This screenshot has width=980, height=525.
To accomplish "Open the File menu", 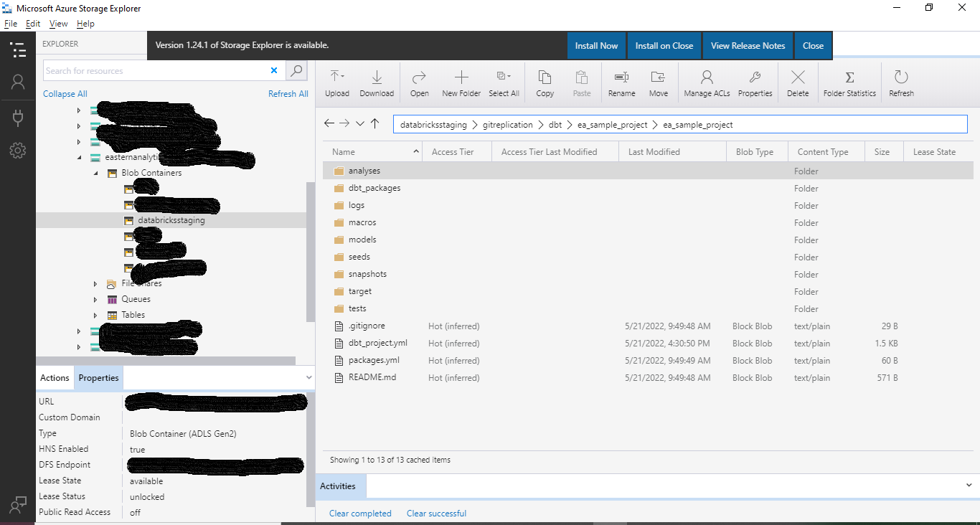I will click(x=11, y=24).
